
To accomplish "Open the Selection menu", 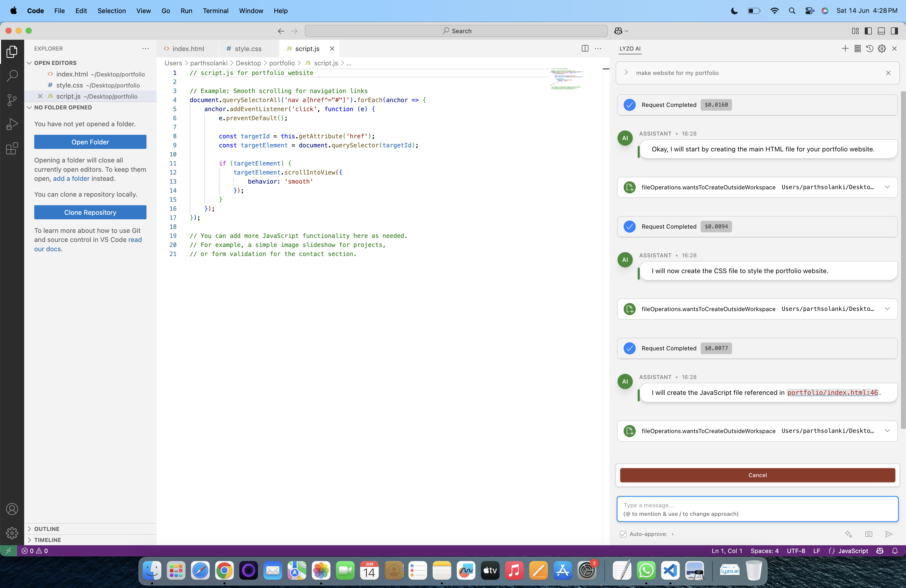I will click(111, 11).
